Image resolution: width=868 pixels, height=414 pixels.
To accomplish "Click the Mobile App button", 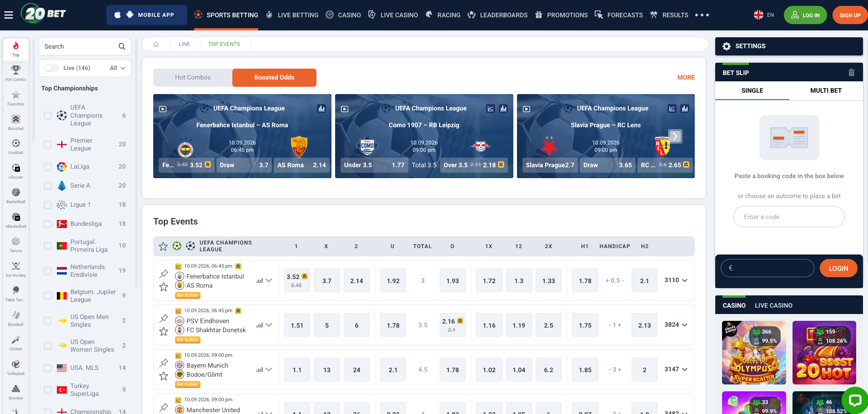I will pos(147,15).
